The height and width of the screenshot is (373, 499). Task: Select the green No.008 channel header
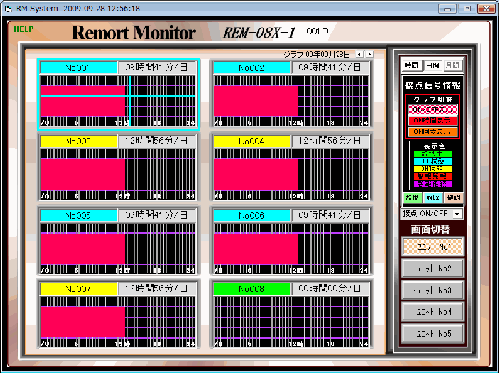252,289
